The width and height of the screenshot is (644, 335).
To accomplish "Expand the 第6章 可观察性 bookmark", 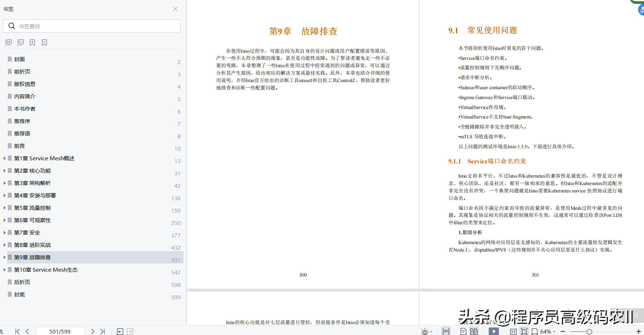I will click(x=4, y=220).
